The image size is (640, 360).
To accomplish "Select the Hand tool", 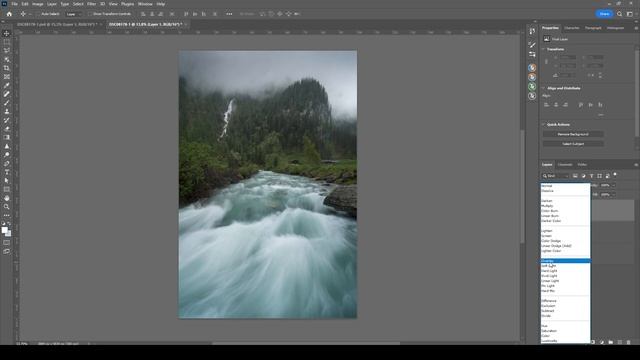I will pos(7,198).
